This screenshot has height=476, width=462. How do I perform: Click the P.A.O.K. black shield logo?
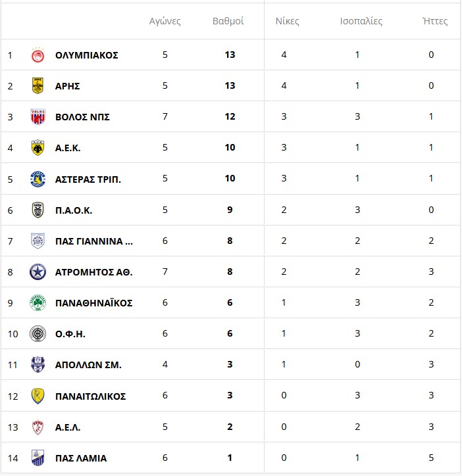38,210
